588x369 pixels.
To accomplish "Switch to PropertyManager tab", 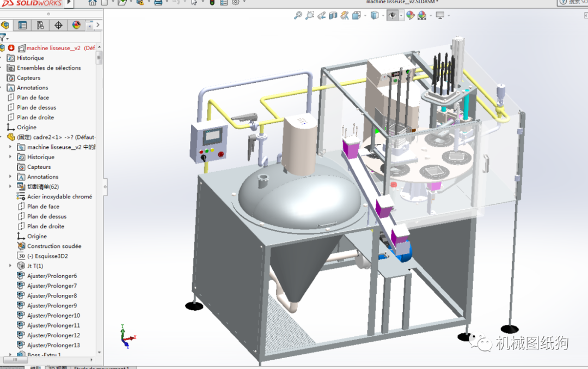I will [x=22, y=25].
